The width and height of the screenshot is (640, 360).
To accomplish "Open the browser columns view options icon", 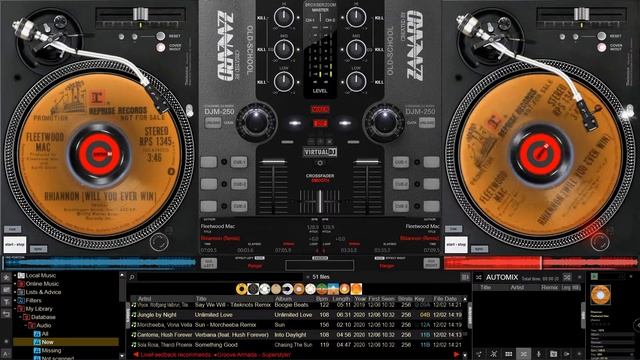I will 465,278.
